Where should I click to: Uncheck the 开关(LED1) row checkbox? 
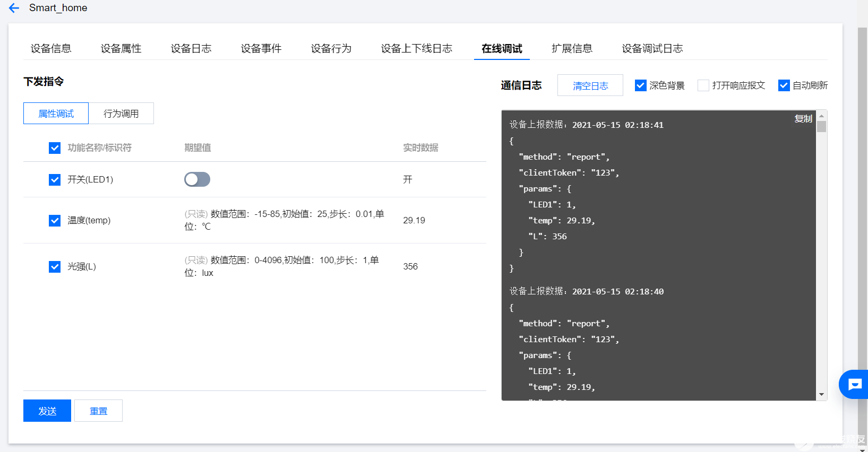coord(55,180)
